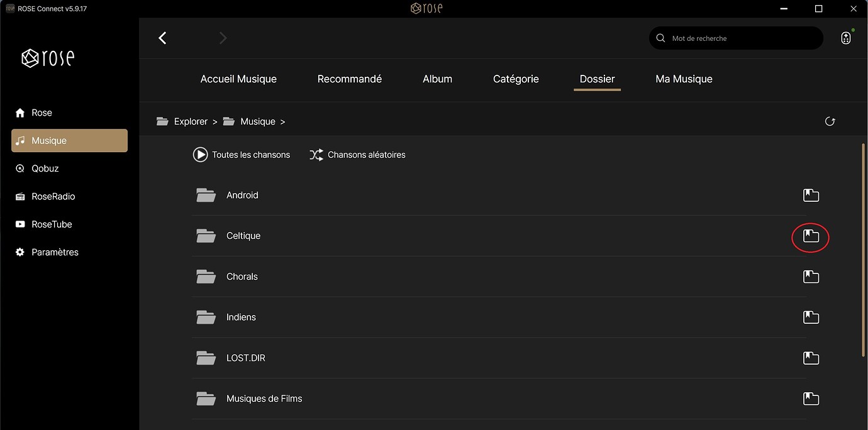Open Paramètres settings
This screenshot has width=868, height=430.
pyautogui.click(x=55, y=252)
